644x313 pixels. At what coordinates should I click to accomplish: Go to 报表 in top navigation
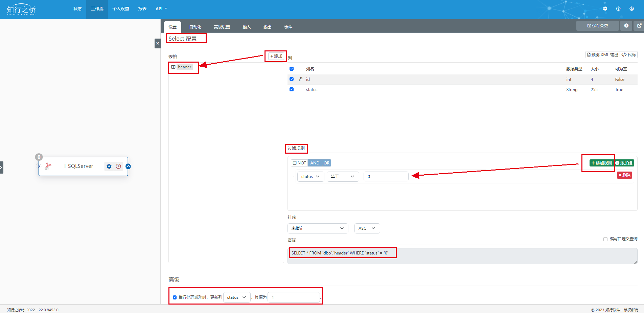coord(142,9)
